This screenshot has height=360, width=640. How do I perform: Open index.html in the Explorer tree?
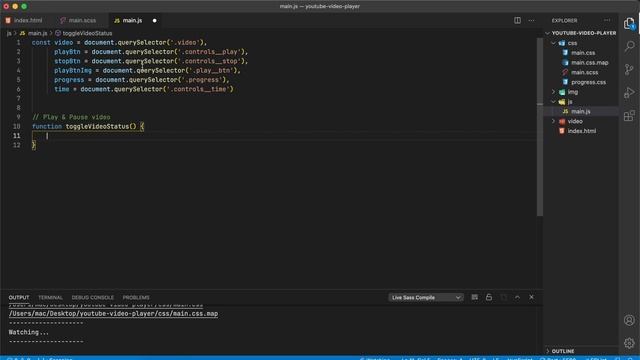point(582,131)
